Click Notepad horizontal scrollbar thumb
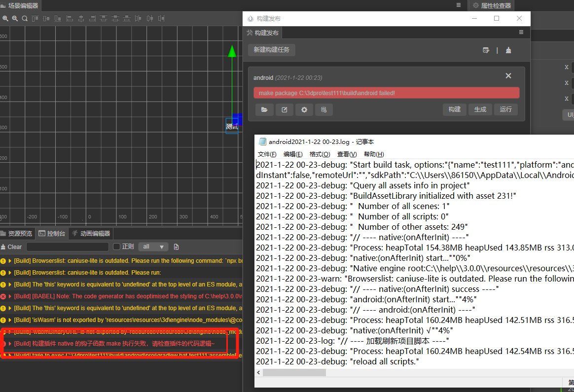574x392 pixels. pos(294,373)
